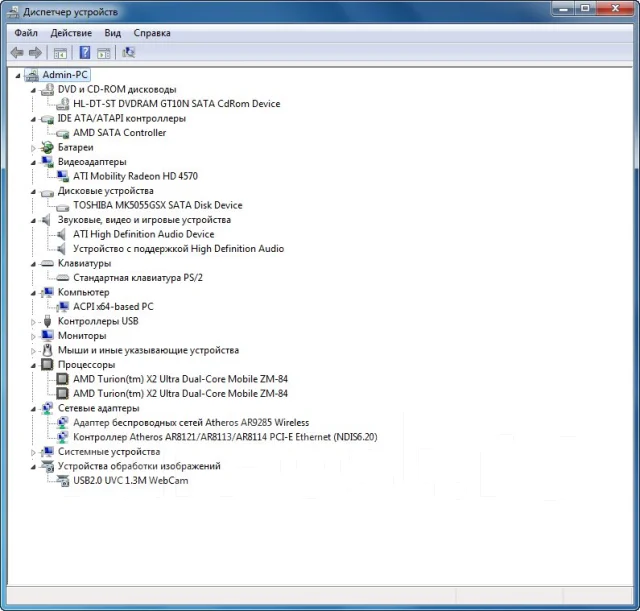Select Устройства обработки изображений category label
The width and height of the screenshot is (640, 611).
point(139,466)
